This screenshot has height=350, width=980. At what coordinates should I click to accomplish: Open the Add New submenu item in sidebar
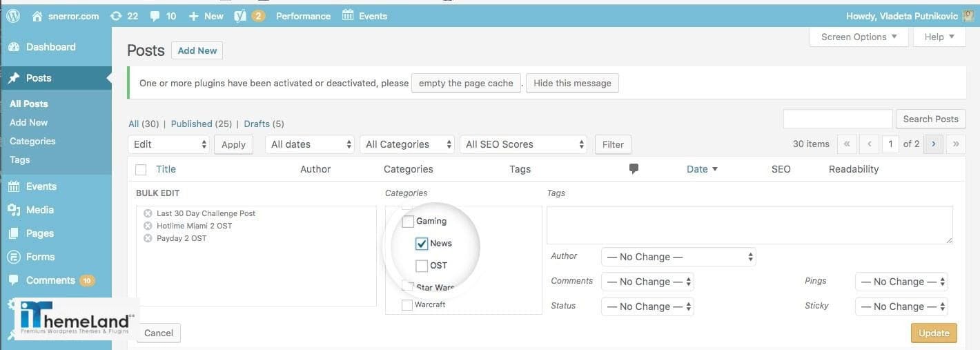coord(29,122)
